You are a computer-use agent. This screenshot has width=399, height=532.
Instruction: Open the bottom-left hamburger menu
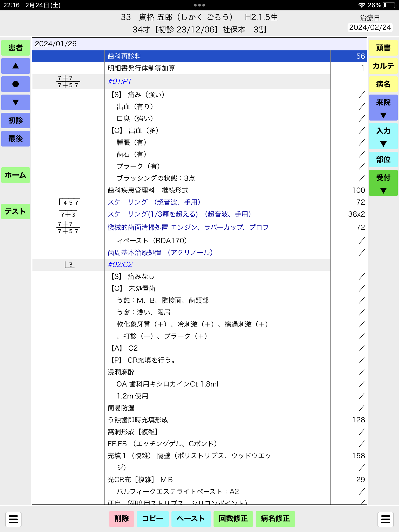pos(13,519)
